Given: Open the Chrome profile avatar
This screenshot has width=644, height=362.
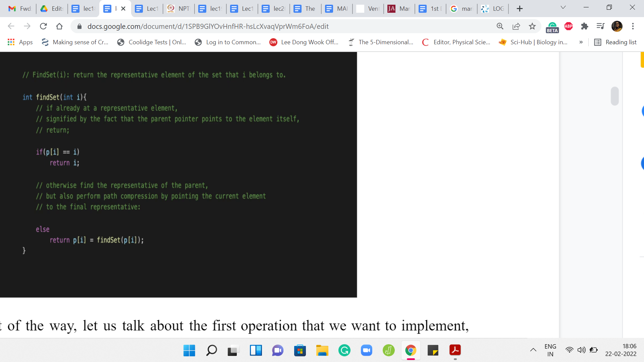Looking at the screenshot, I should (617, 26).
